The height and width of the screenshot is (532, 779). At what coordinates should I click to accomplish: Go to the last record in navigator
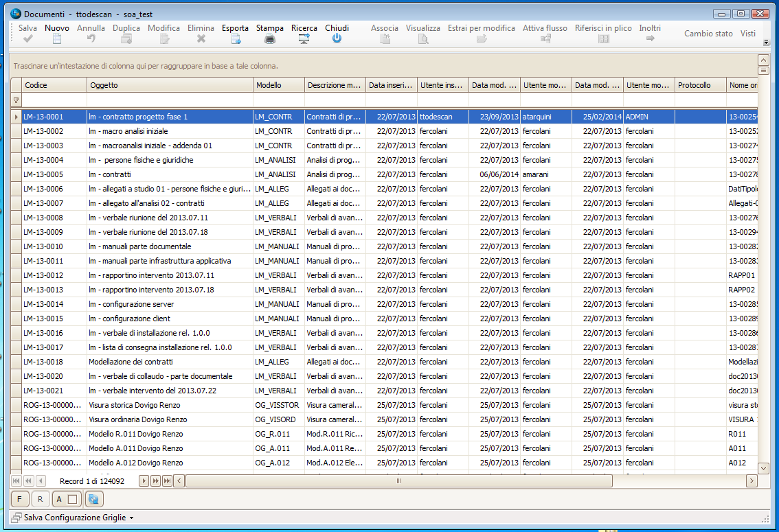click(x=167, y=481)
